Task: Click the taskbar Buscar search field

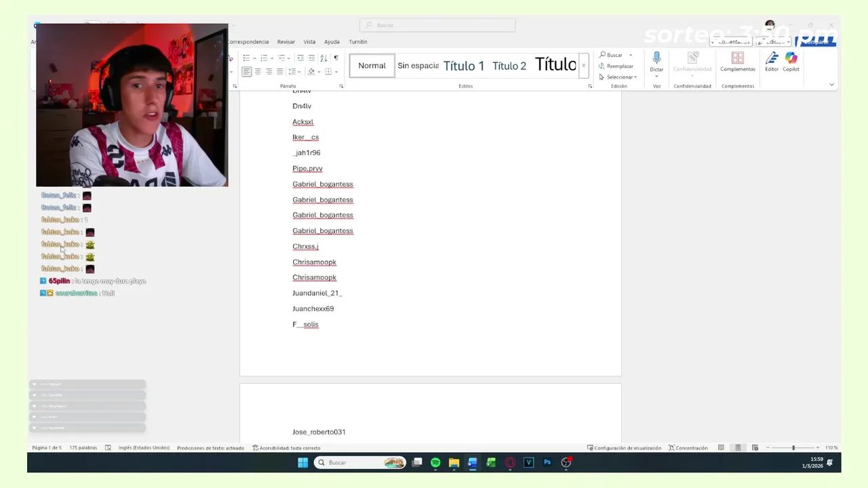Action: pyautogui.click(x=361, y=462)
